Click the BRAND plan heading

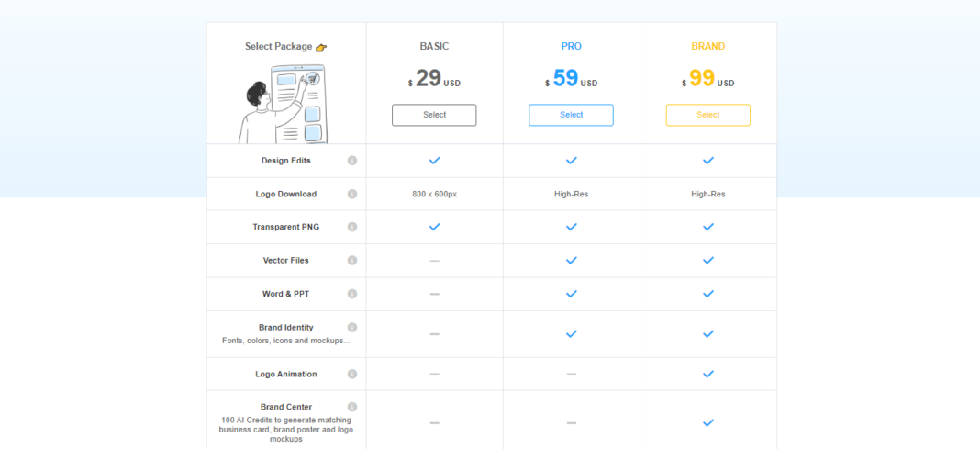pyautogui.click(x=707, y=46)
